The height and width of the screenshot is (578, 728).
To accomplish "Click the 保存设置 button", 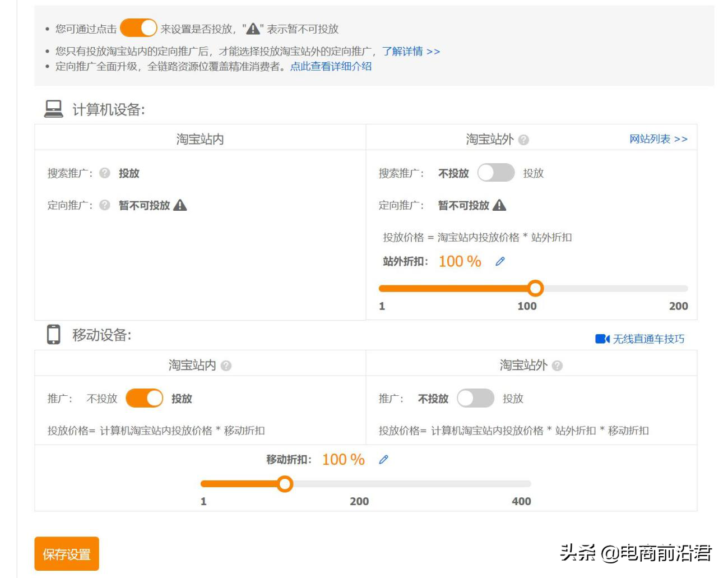I will coord(67,554).
